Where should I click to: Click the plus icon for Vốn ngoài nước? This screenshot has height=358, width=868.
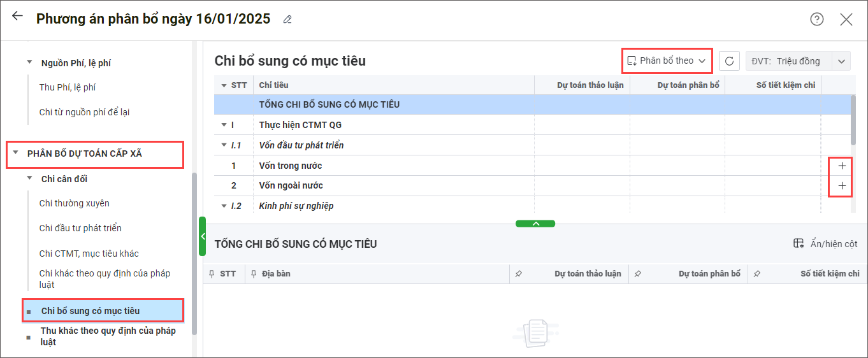click(842, 186)
